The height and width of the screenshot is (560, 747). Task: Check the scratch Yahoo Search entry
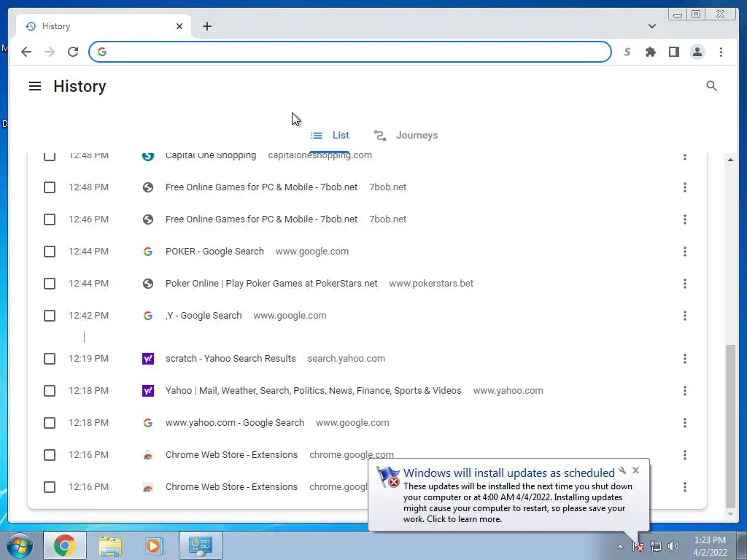[x=50, y=359]
